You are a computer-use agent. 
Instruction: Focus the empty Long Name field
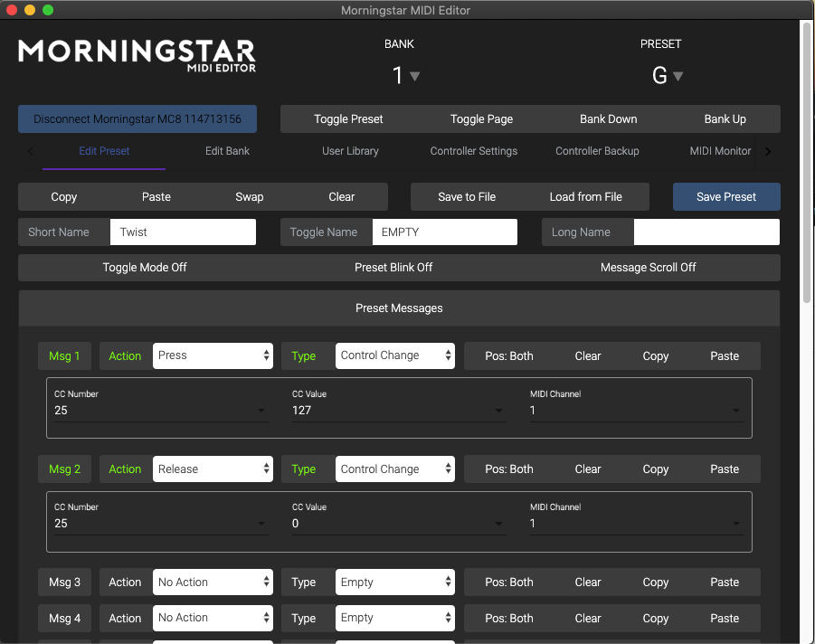pyautogui.click(x=706, y=232)
